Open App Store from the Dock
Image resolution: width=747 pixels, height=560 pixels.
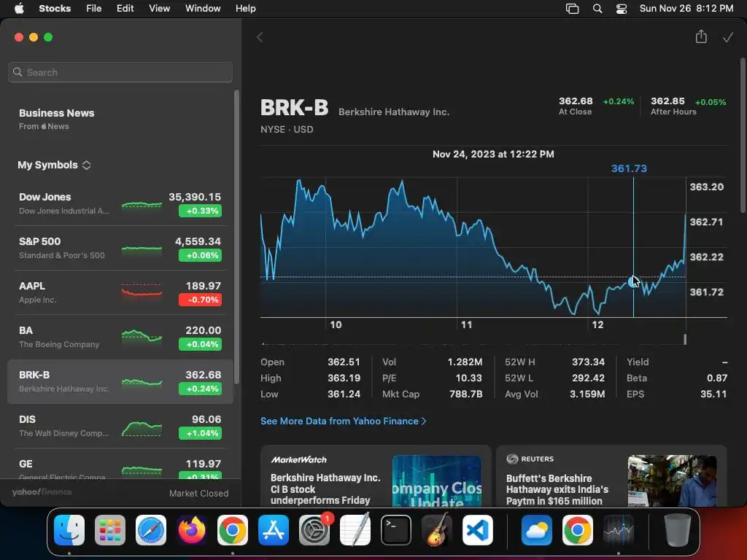pos(274,530)
